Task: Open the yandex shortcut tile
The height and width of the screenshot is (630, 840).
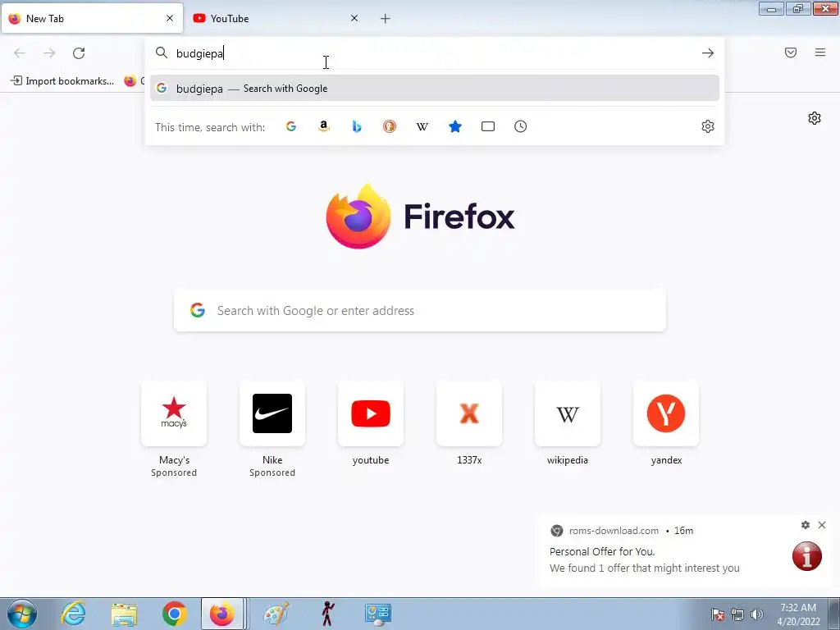Action: point(666,413)
